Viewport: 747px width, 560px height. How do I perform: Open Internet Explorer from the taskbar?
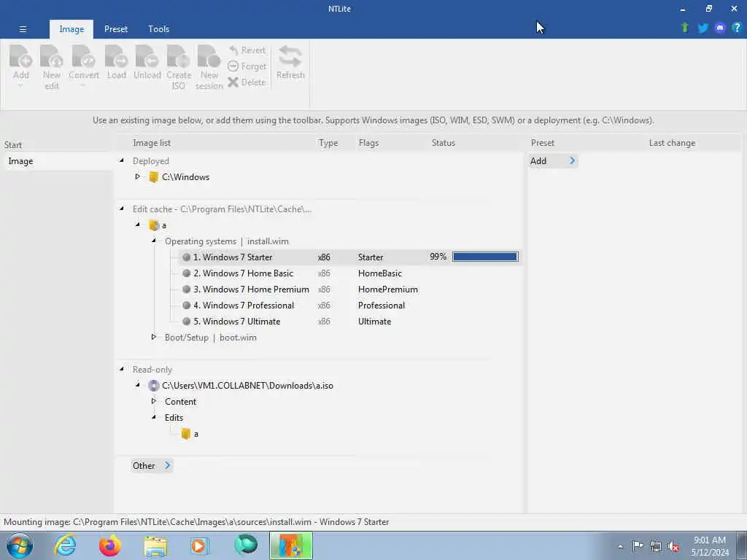(65, 545)
